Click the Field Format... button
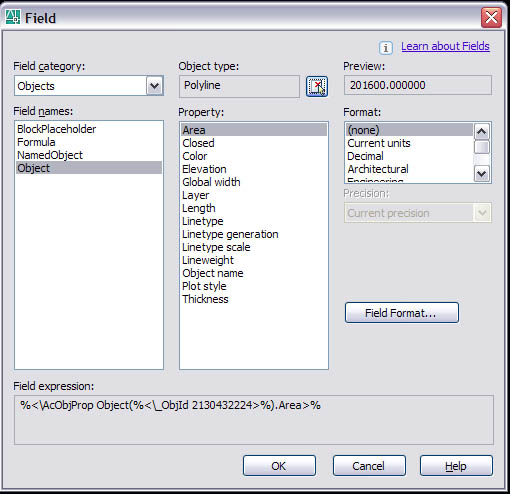Viewport: 510px width, 494px height. [402, 313]
